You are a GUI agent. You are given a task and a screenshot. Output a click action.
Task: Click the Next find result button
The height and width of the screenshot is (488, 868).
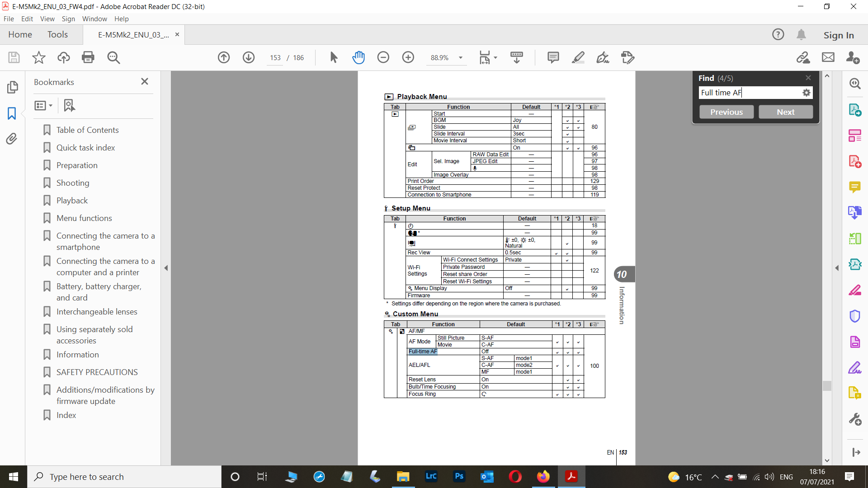click(785, 112)
